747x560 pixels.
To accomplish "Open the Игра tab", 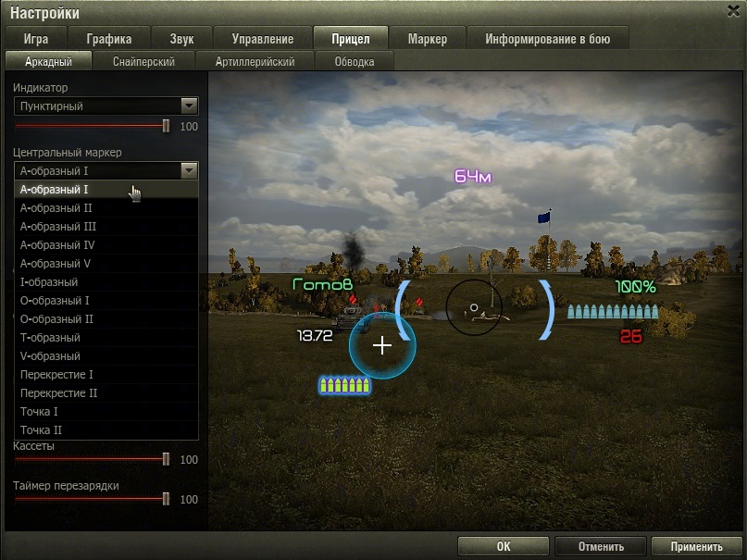I will [36, 39].
